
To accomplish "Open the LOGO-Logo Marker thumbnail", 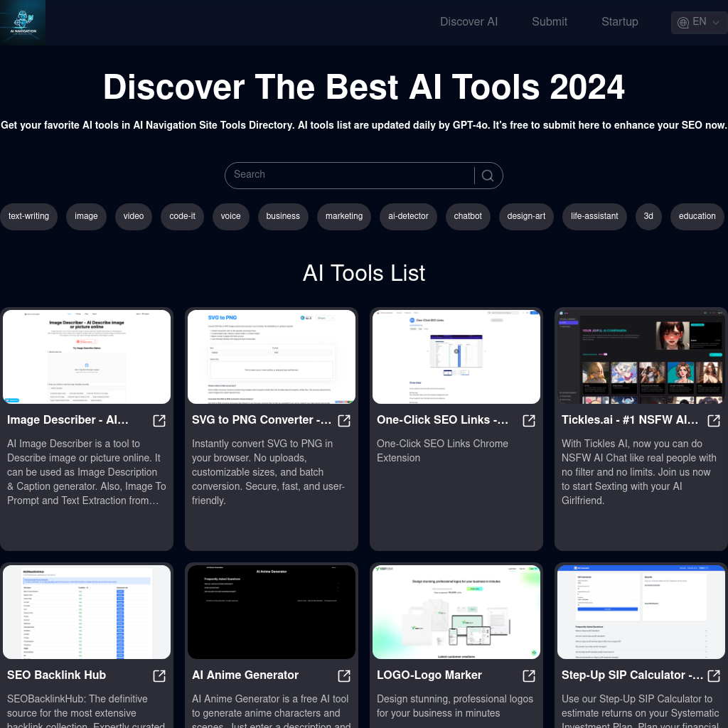I will 456,612.
